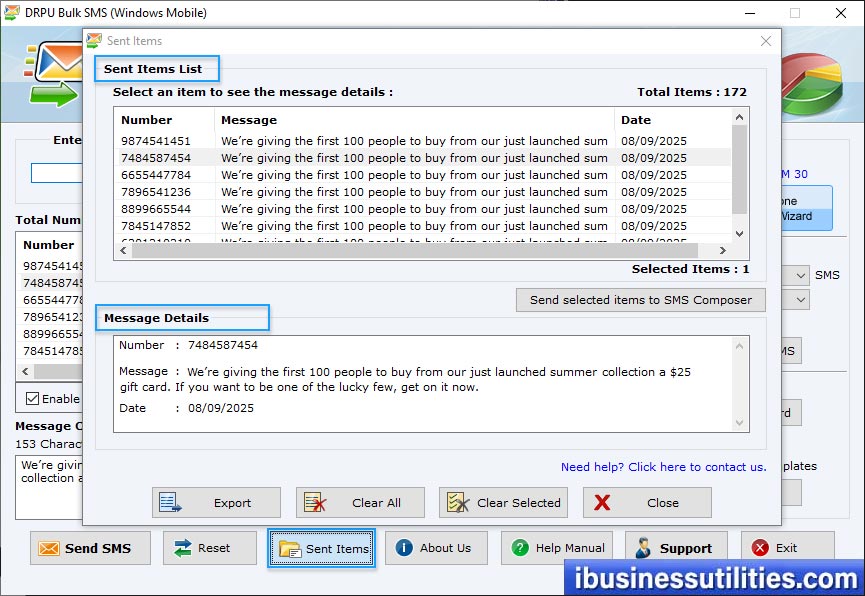Click the down arrow on the list scrollbar
This screenshot has width=865, height=596.
pyautogui.click(x=739, y=234)
